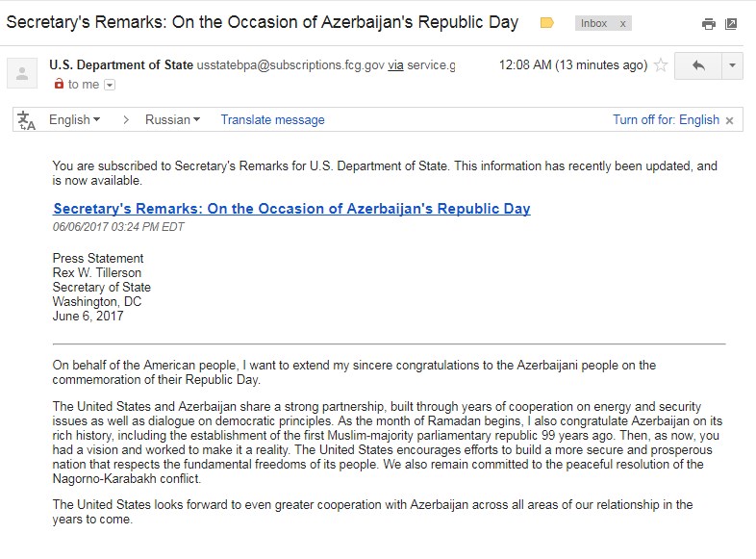756x559 pixels.
Task: Click the translate icon in the translation bar
Action: [26, 120]
